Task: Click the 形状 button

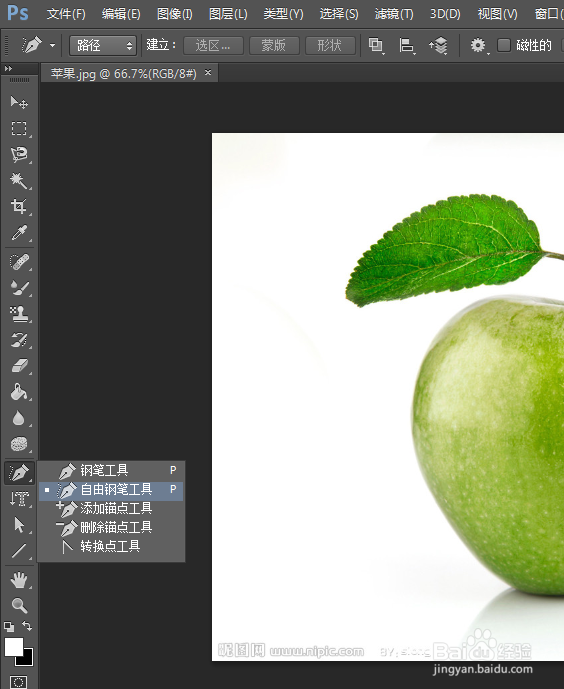Action: [x=330, y=45]
